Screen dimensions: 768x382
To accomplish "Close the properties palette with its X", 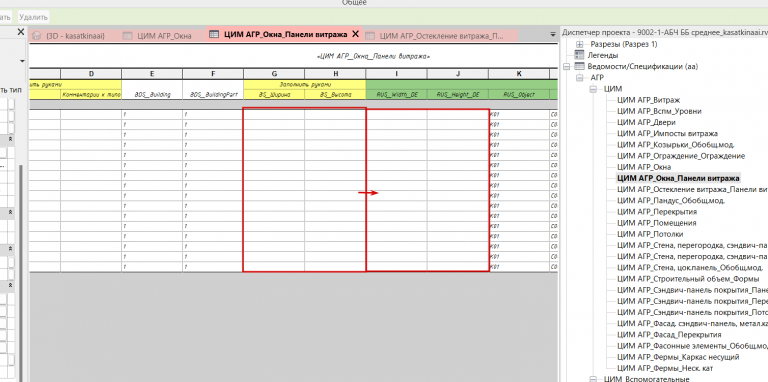I will click(21, 32).
